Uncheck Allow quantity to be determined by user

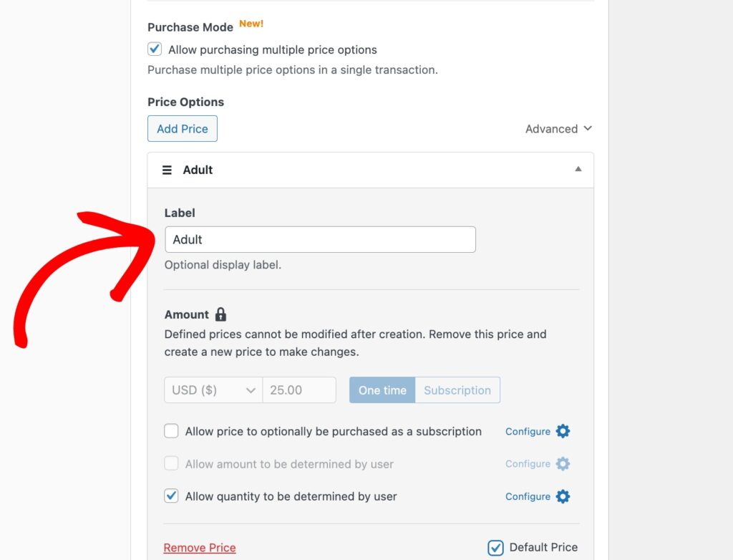[x=171, y=496]
